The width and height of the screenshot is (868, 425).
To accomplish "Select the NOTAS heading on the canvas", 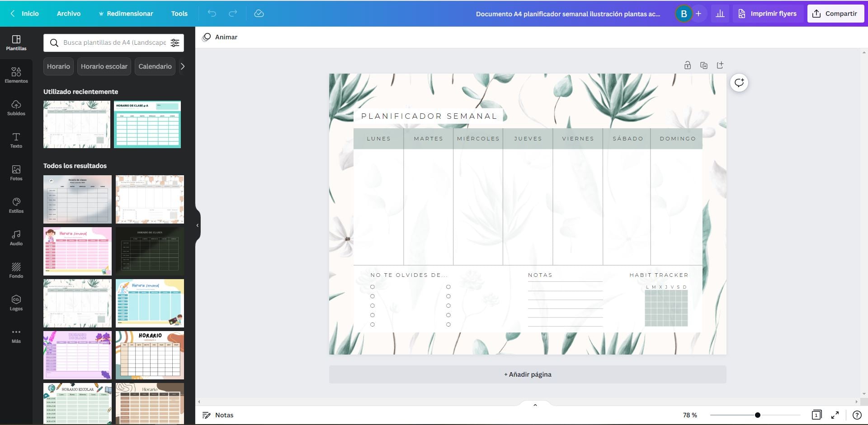I will click(540, 275).
